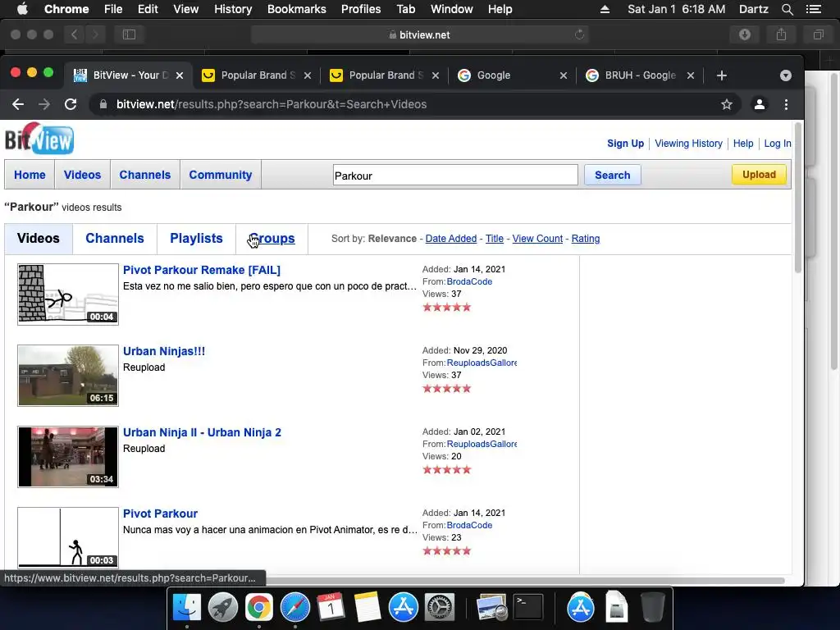Open the Bookmarks menu
This screenshot has height=630, width=840.
point(296,9)
